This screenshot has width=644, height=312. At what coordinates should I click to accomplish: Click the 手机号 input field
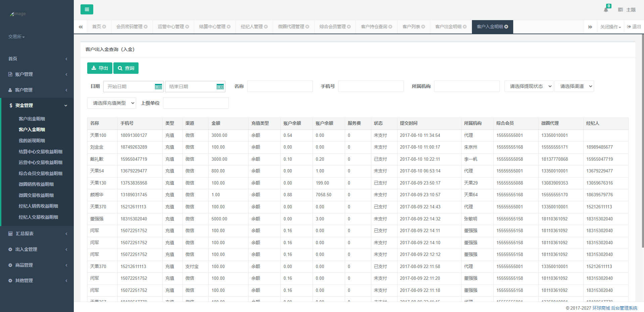coord(371,87)
